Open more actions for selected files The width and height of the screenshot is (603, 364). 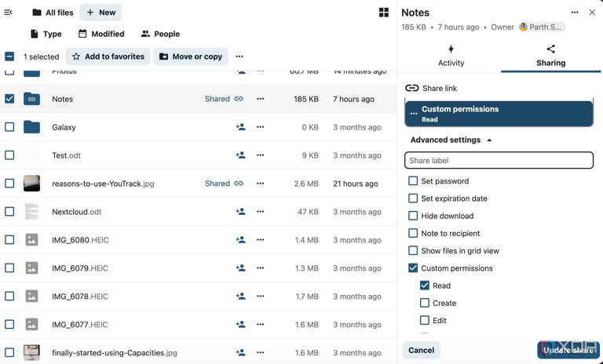point(239,56)
